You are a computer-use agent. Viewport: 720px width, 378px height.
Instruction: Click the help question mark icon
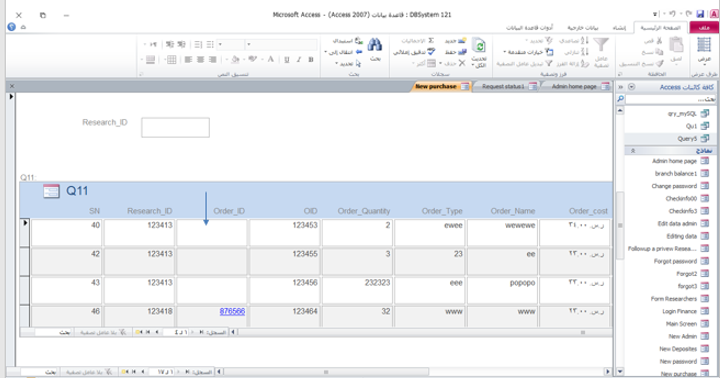[11, 27]
